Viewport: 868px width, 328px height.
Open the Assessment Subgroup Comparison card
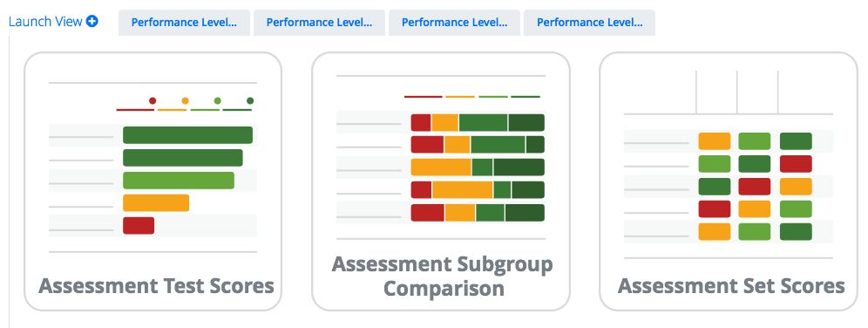pos(441,181)
